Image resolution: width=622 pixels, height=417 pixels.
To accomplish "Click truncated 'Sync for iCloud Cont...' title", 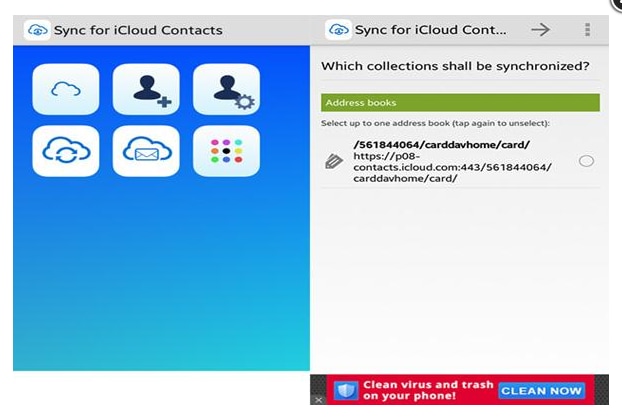I will (431, 30).
